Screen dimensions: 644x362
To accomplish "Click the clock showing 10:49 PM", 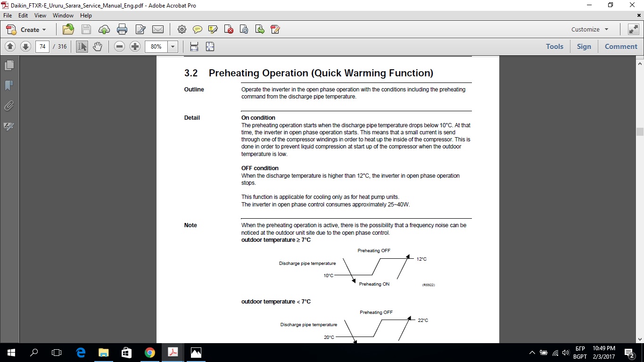I will pos(604,349).
